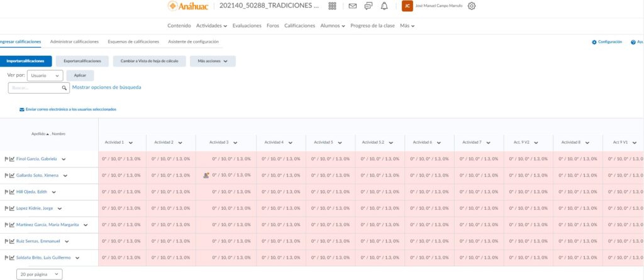Switch to the Administrar calificaciones tab
Viewport: 644px width, 280px height.
pos(74,41)
